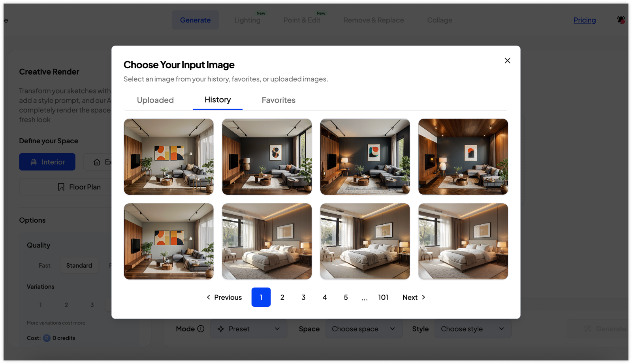Open the Pricing link
This screenshot has width=632, height=364.
(585, 20)
